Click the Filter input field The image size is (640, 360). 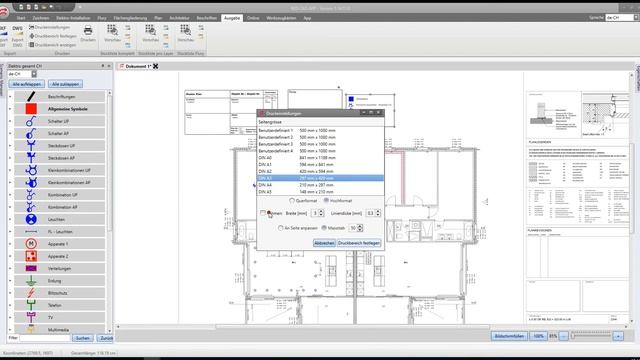tap(45, 338)
